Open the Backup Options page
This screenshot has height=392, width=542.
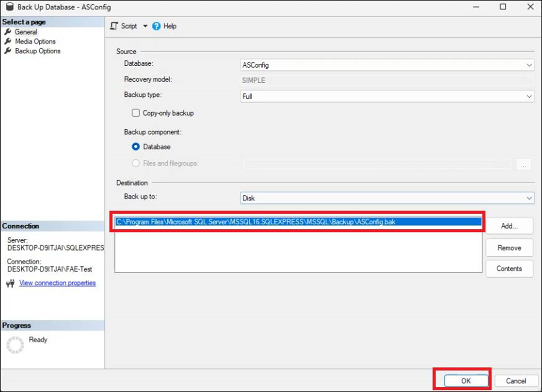(37, 51)
